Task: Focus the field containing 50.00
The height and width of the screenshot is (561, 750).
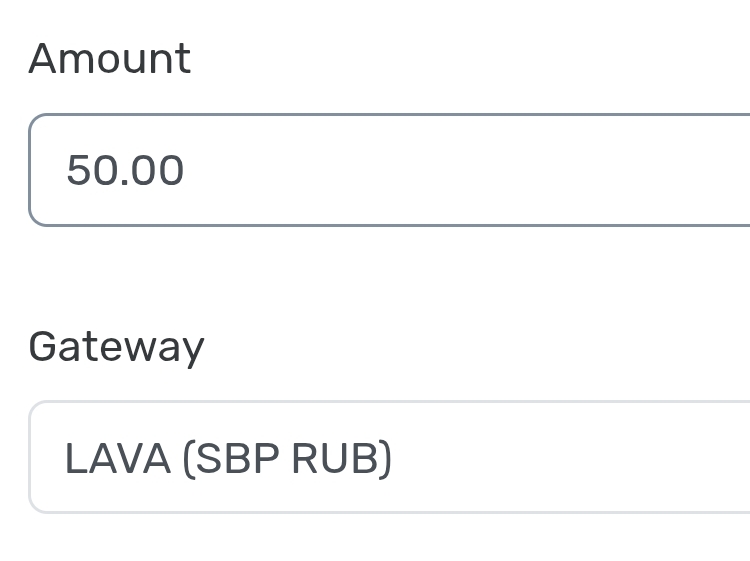Action: click(x=390, y=170)
